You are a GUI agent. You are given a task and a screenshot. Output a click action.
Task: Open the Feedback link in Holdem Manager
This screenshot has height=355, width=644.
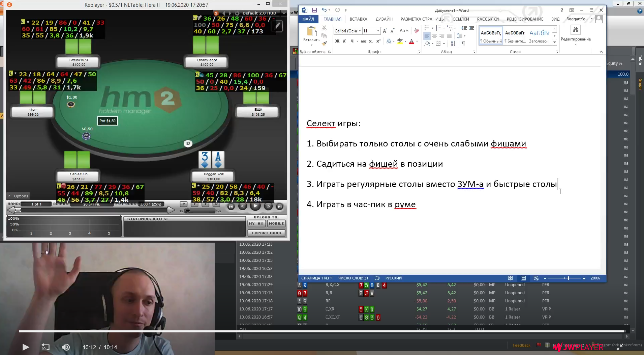coord(521,345)
